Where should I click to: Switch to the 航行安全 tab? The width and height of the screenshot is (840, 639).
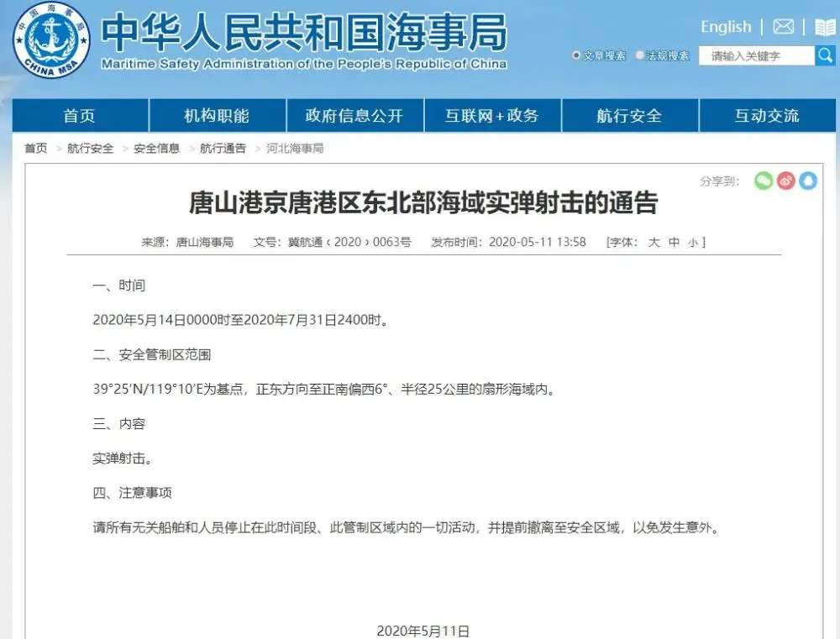(x=629, y=115)
